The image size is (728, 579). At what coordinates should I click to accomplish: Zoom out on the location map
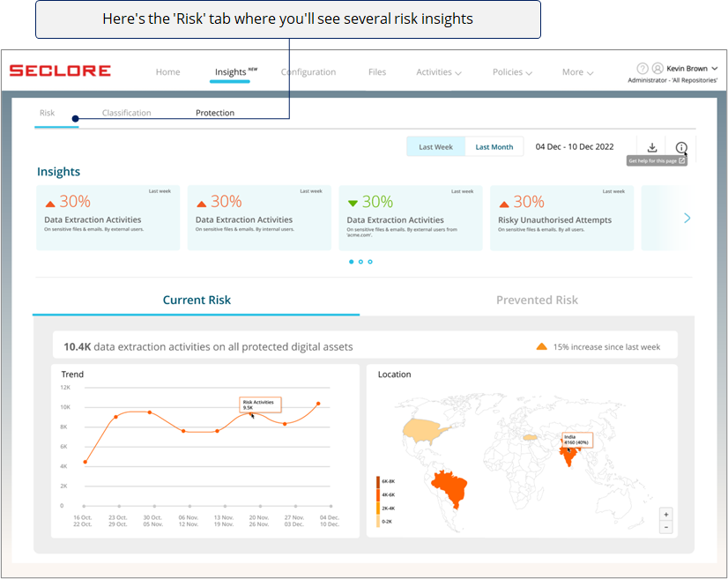665,527
